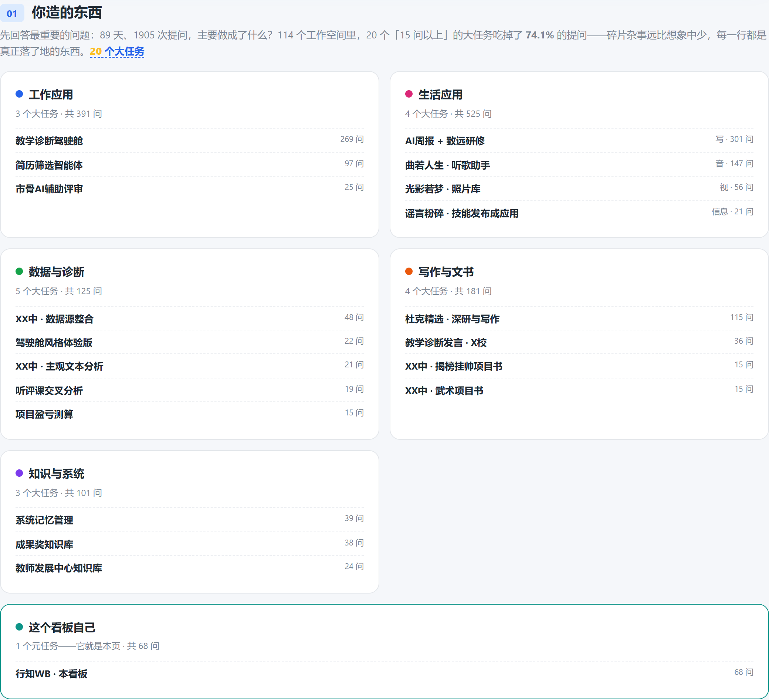Click the '音 · 147 问' count value
Screen dimensions: 769x700
(x=734, y=164)
